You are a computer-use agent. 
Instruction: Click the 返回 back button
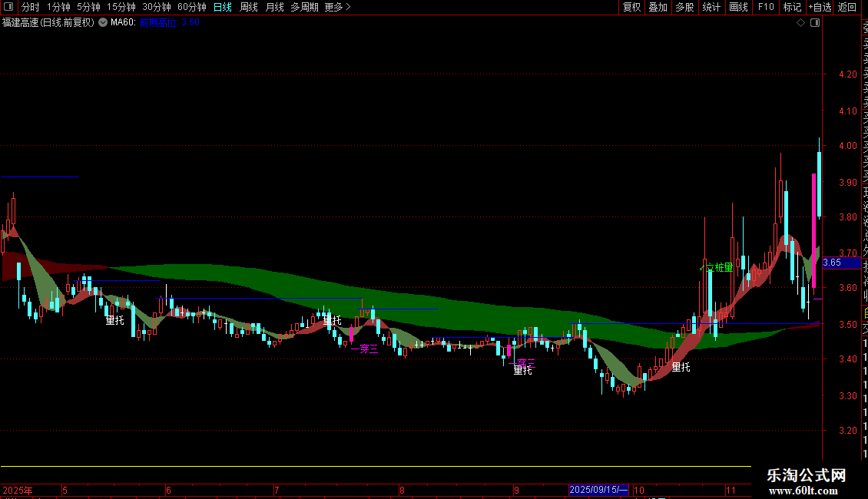click(x=847, y=7)
